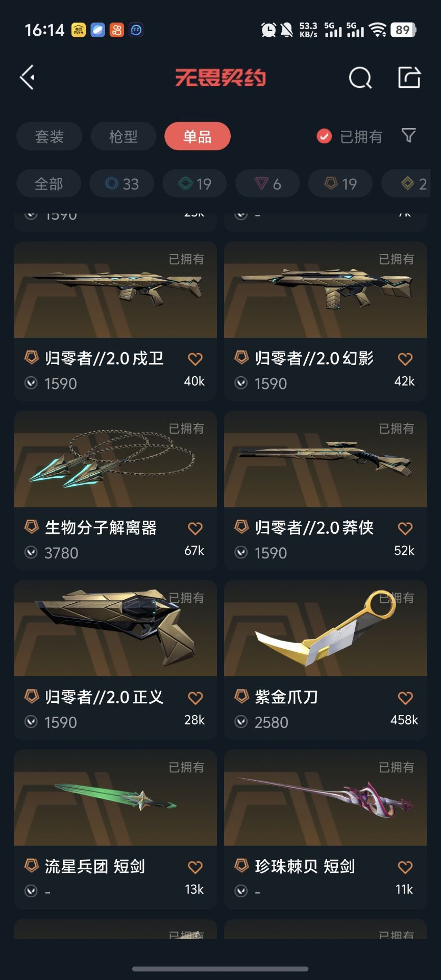Open the search magnifier icon
The width and height of the screenshot is (441, 980).
pos(360,78)
